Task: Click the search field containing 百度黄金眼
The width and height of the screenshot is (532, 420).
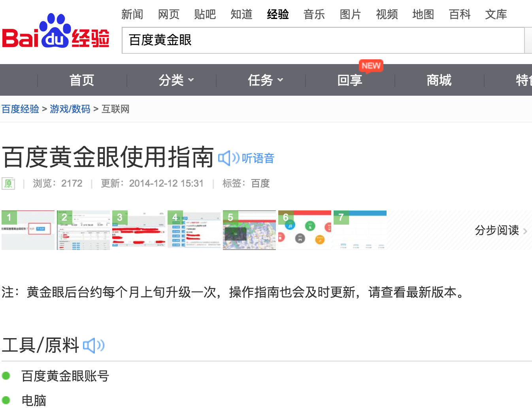Action: click(323, 40)
